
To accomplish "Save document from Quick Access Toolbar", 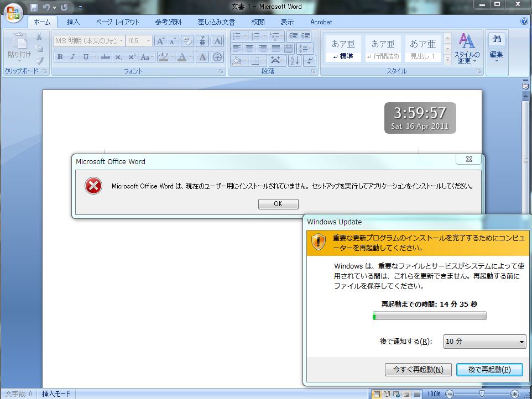I will click(x=34, y=7).
